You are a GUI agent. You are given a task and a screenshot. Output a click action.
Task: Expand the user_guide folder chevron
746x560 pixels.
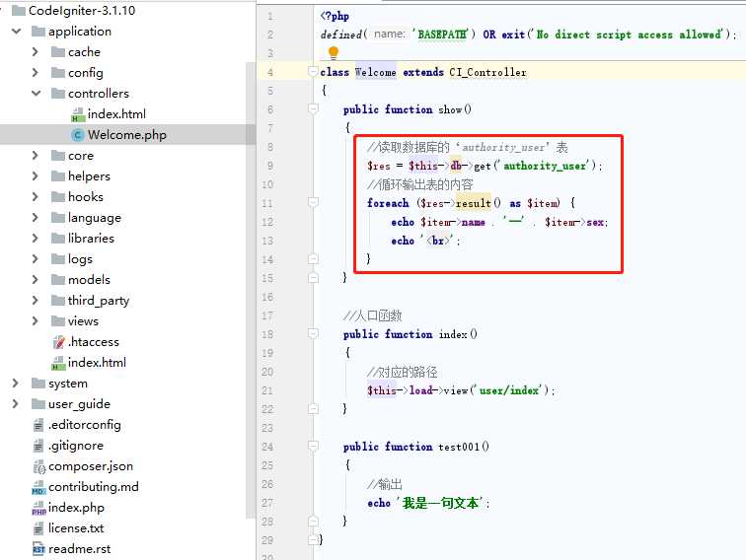click(15, 404)
